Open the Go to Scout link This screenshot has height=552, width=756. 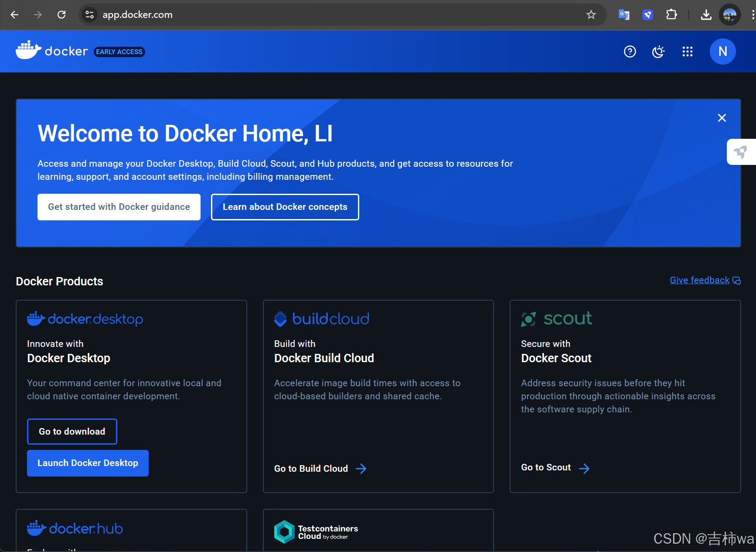pyautogui.click(x=555, y=468)
